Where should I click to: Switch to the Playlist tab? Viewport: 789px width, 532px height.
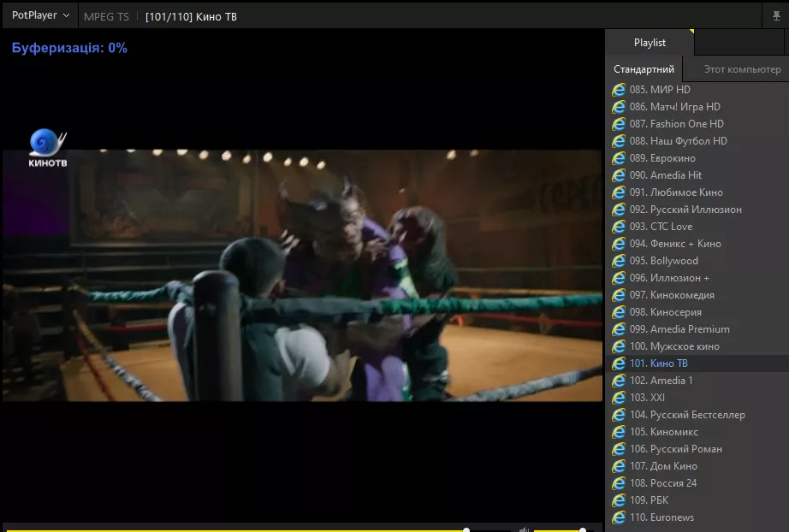tap(650, 43)
